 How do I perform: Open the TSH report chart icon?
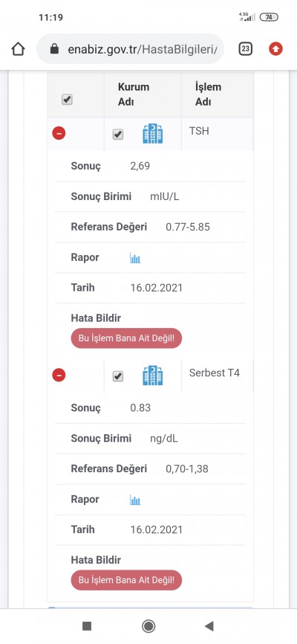[135, 258]
